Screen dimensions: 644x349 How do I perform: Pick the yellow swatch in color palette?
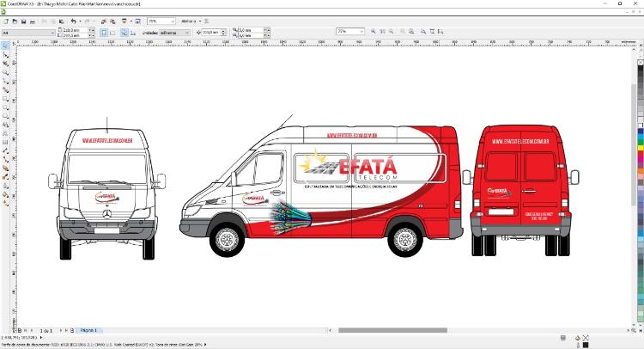(x=641, y=147)
